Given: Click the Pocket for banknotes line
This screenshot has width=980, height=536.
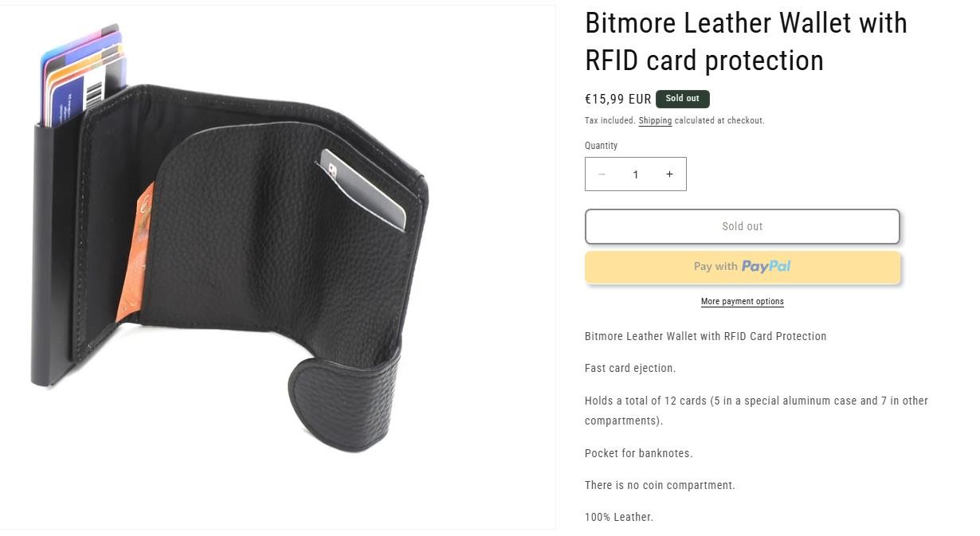Looking at the screenshot, I should pos(639,453).
